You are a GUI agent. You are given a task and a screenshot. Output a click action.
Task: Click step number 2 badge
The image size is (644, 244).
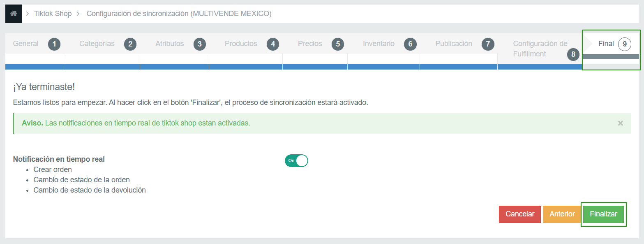(130, 44)
